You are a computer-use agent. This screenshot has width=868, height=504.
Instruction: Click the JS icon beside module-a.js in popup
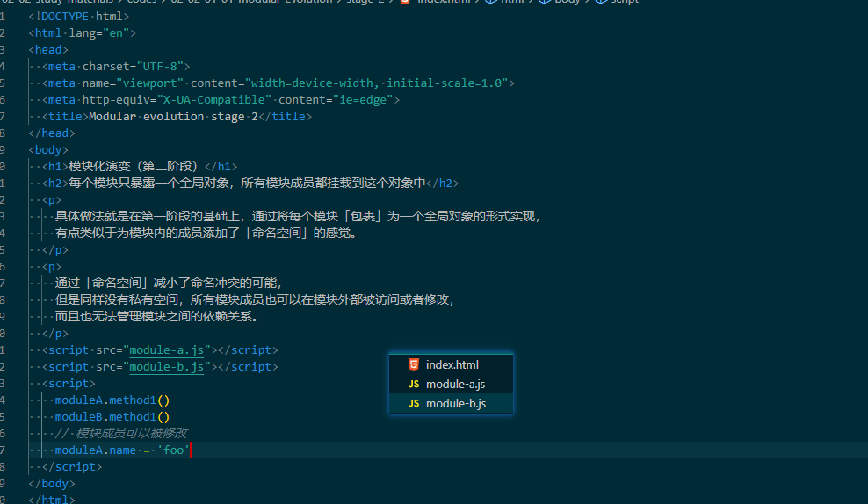pos(414,384)
